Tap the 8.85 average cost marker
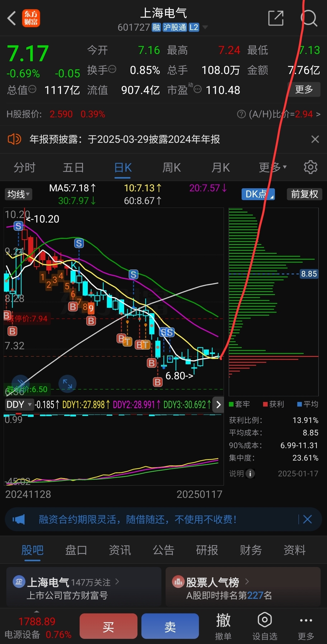The height and width of the screenshot is (644, 327). pyautogui.click(x=309, y=274)
